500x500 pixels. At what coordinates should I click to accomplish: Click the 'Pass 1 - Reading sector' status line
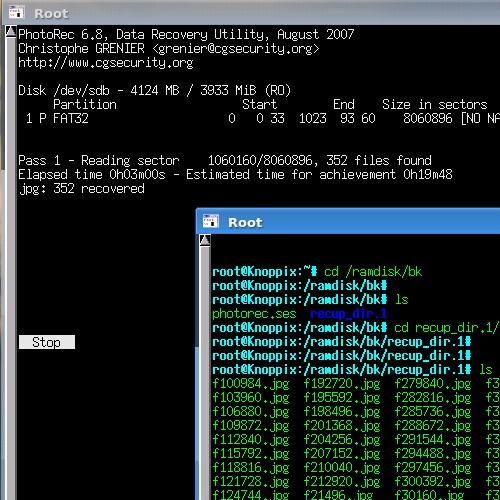[225, 160]
